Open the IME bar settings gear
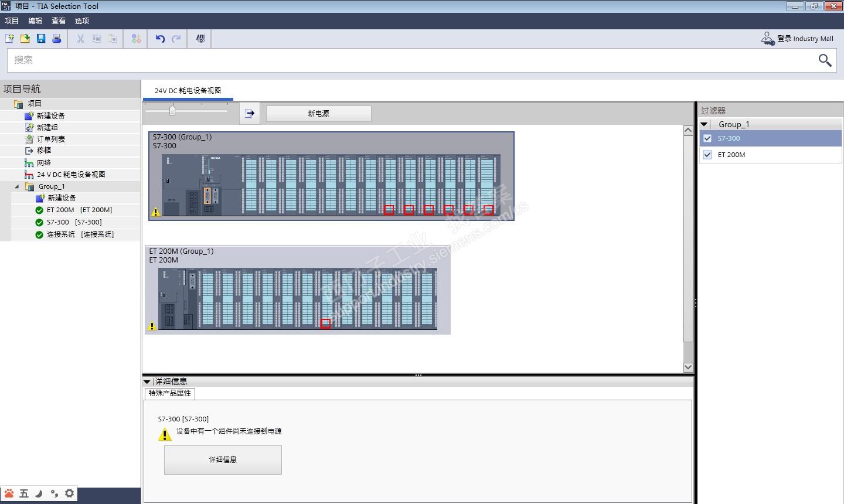Screen dimensions: 844x504 tap(69, 493)
